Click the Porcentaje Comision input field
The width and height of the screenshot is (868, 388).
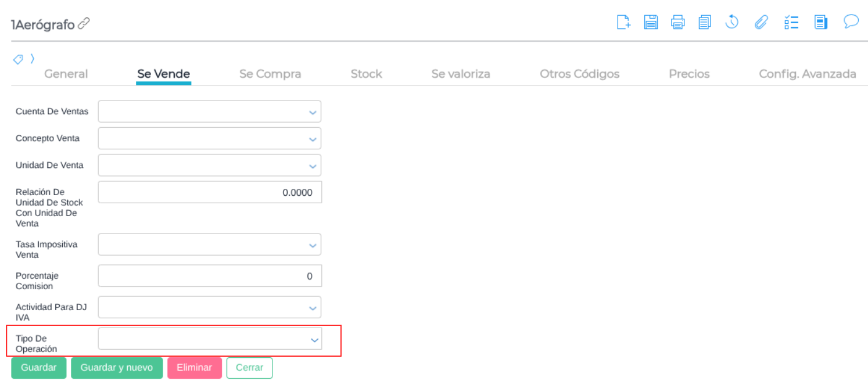tap(210, 276)
